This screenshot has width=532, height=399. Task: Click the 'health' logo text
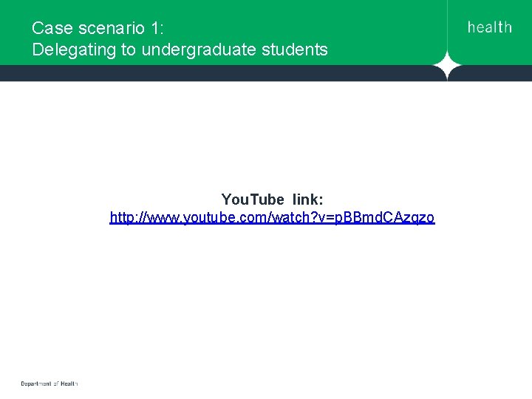click(490, 27)
